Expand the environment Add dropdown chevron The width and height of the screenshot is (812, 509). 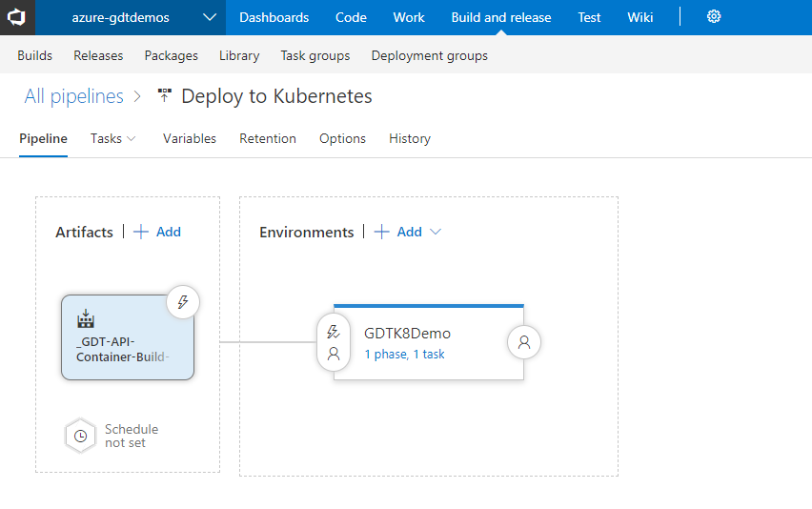(x=436, y=232)
